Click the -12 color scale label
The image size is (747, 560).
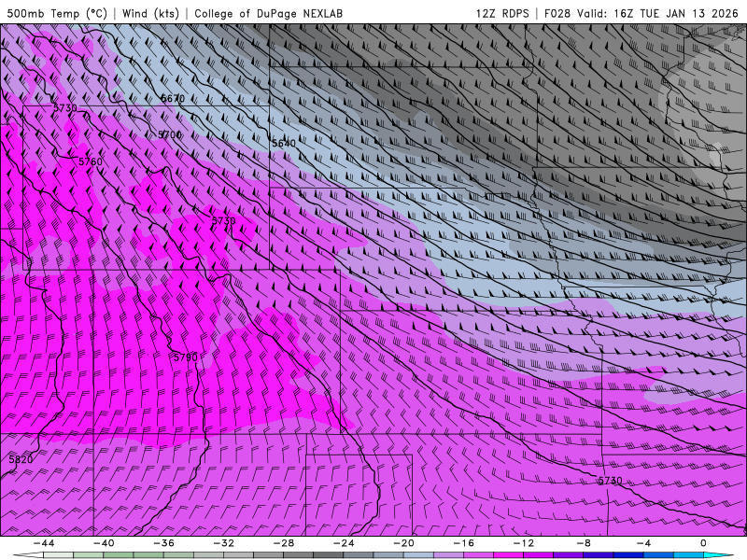pos(524,543)
